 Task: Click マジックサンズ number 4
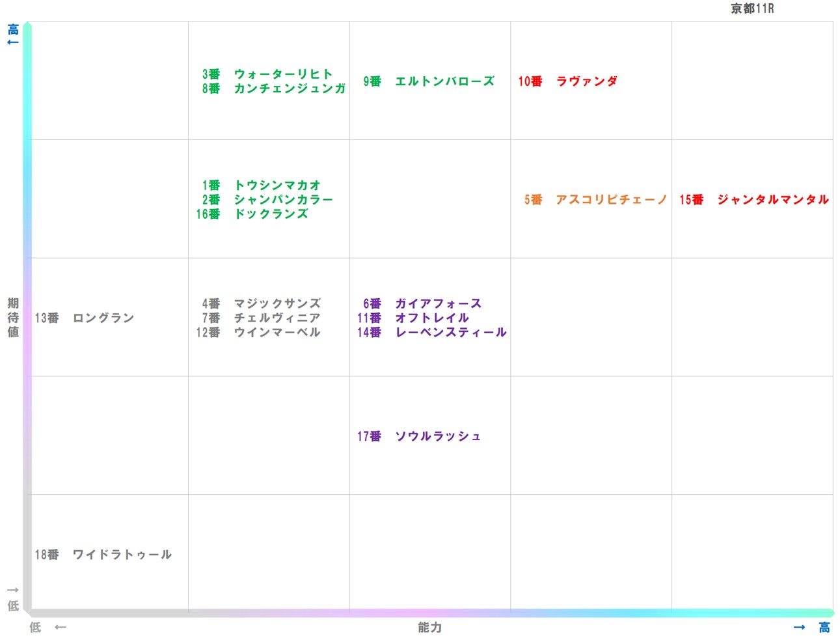[261, 303]
